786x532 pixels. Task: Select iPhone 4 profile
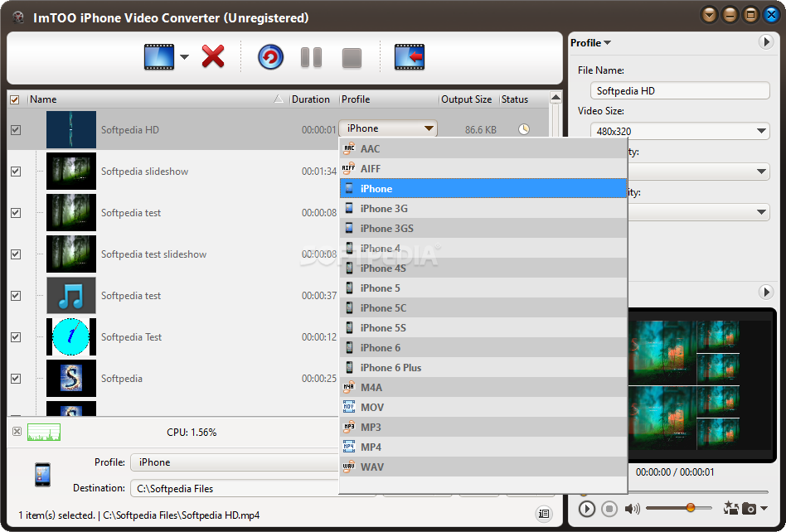483,249
